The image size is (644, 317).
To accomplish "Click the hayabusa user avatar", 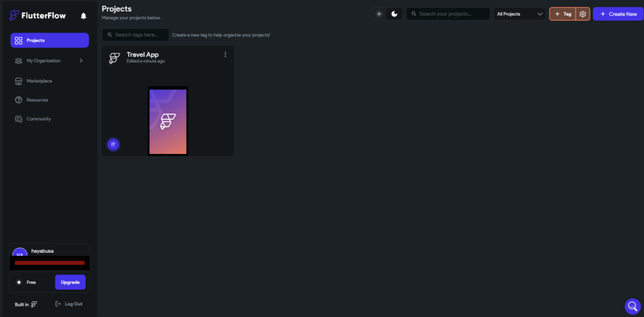I will pyautogui.click(x=19, y=253).
